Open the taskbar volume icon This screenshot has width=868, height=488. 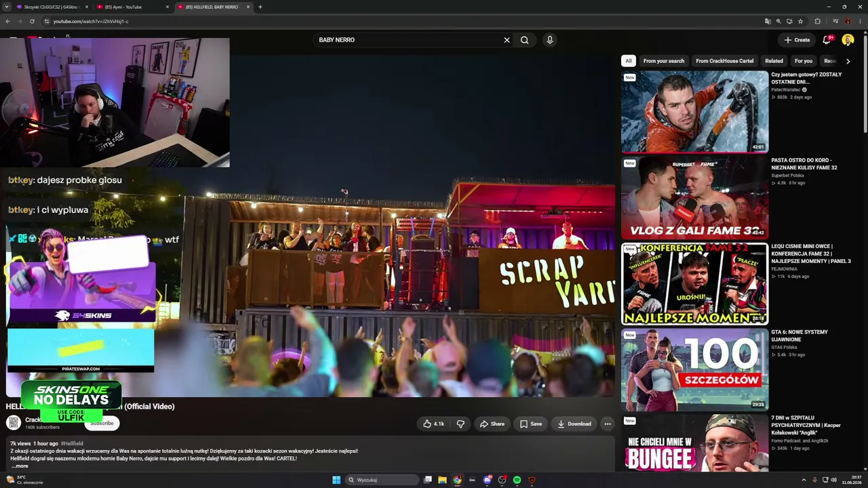[x=833, y=480]
